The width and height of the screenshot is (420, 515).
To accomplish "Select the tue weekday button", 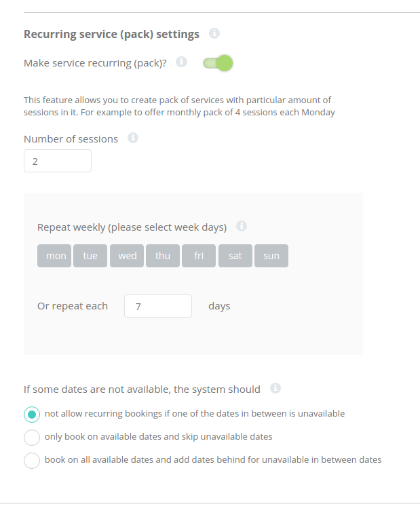I will [90, 256].
